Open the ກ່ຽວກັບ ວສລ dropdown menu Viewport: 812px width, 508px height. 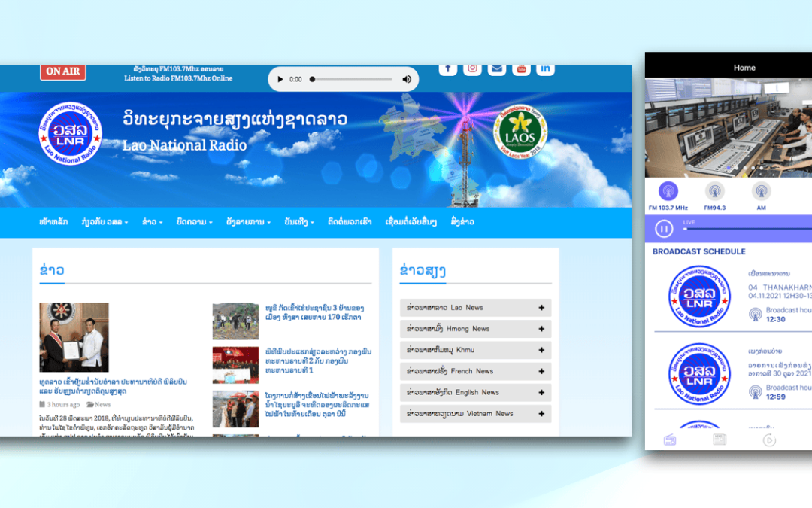pos(105,221)
